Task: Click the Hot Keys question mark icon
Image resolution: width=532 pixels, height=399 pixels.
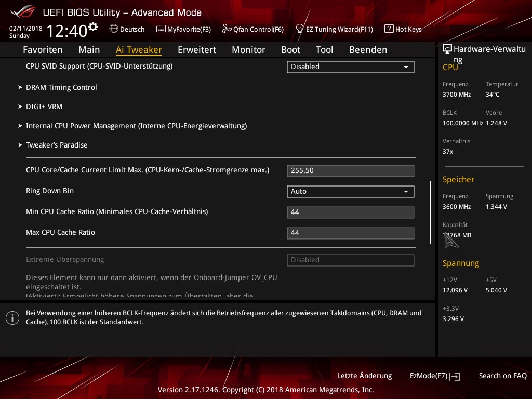Action: pos(389,29)
